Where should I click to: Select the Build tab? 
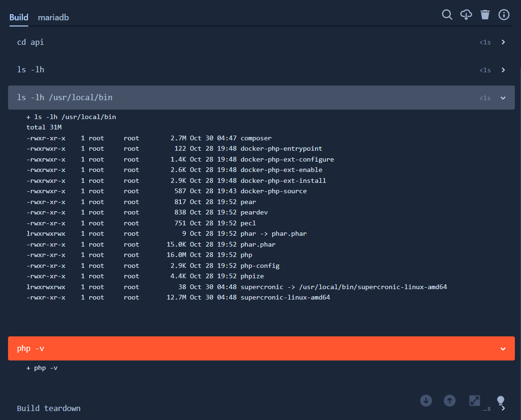click(x=18, y=17)
